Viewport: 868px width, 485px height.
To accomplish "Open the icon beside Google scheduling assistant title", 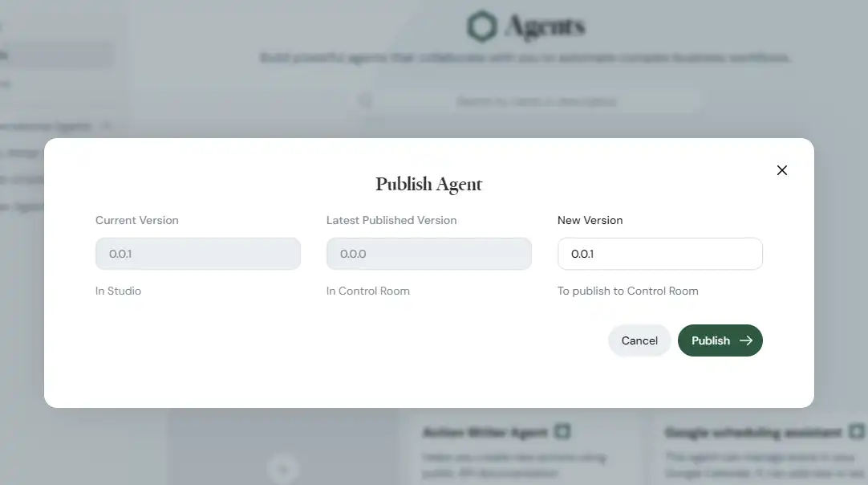I will pos(855,432).
